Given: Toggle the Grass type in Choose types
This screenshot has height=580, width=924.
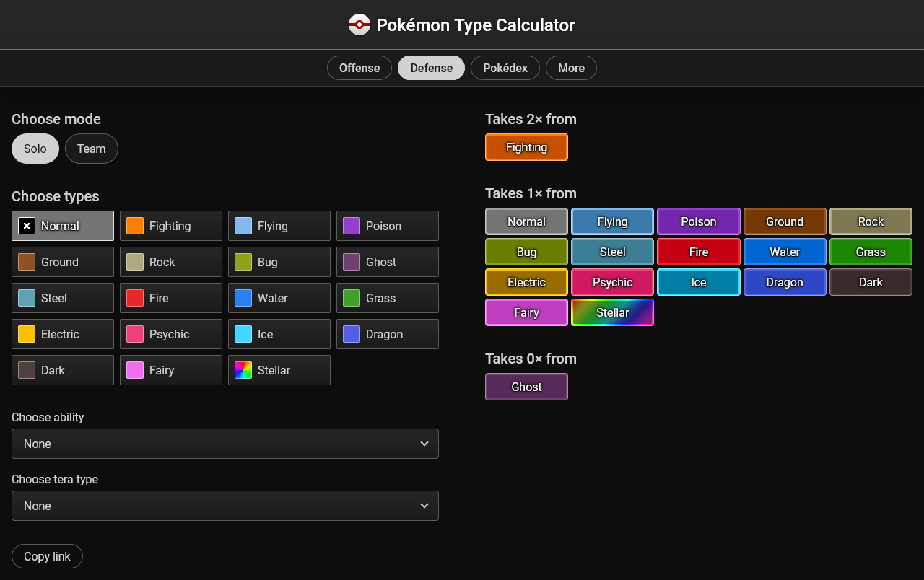Looking at the screenshot, I should pyautogui.click(x=388, y=298).
